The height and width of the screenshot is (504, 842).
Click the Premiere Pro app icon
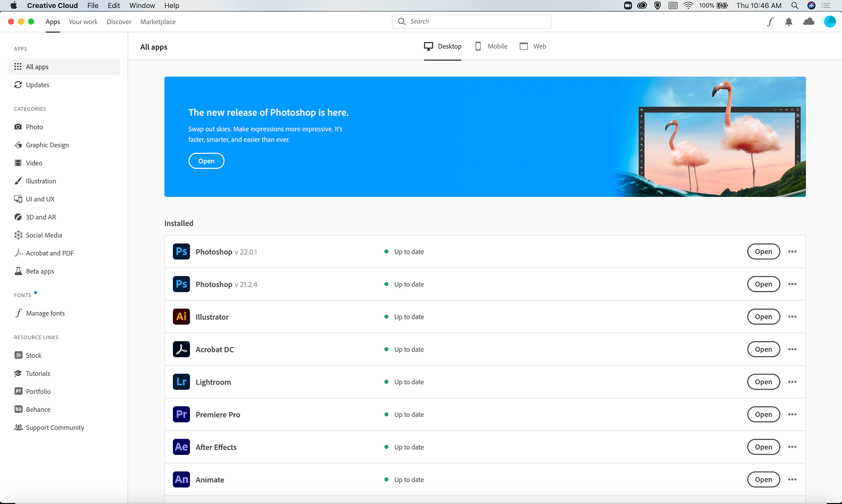[x=181, y=414]
